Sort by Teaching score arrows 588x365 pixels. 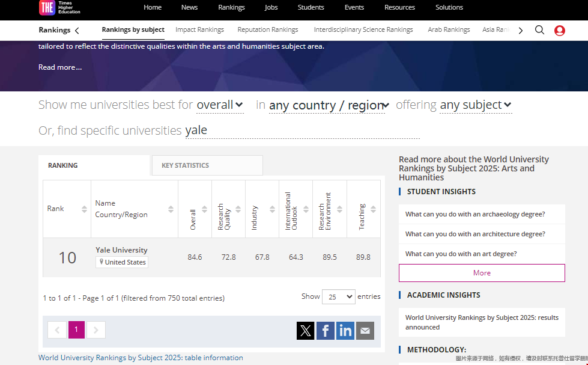pyautogui.click(x=373, y=209)
